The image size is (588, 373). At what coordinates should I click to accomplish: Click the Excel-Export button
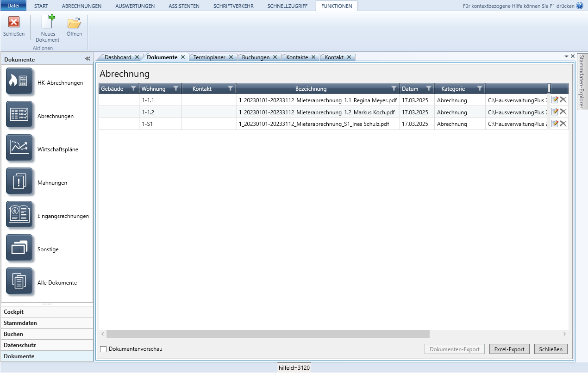coord(509,349)
